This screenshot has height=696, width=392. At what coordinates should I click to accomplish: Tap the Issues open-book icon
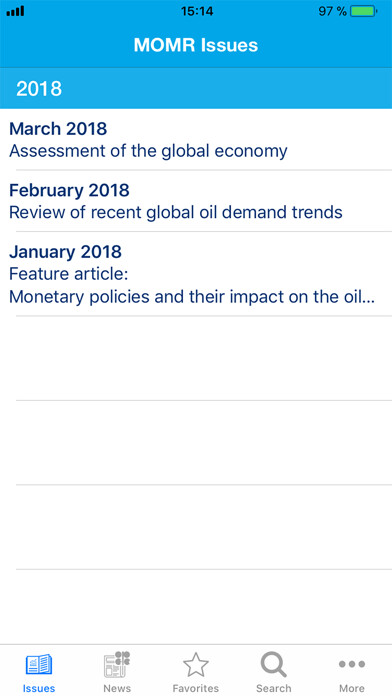pyautogui.click(x=39, y=666)
